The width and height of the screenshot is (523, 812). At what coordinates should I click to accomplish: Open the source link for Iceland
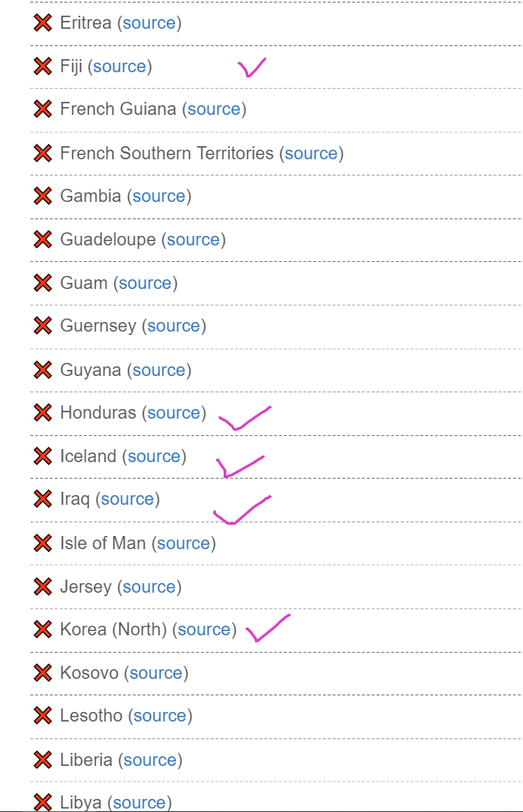coord(154,456)
